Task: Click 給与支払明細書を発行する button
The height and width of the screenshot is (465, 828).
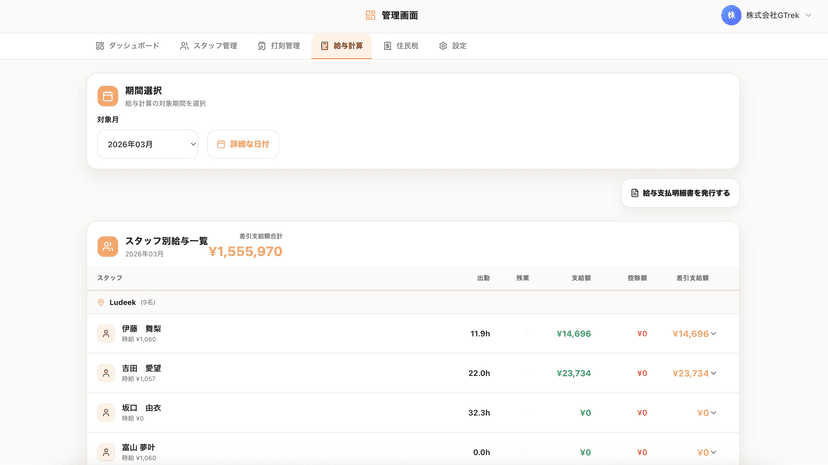Action: tap(680, 193)
